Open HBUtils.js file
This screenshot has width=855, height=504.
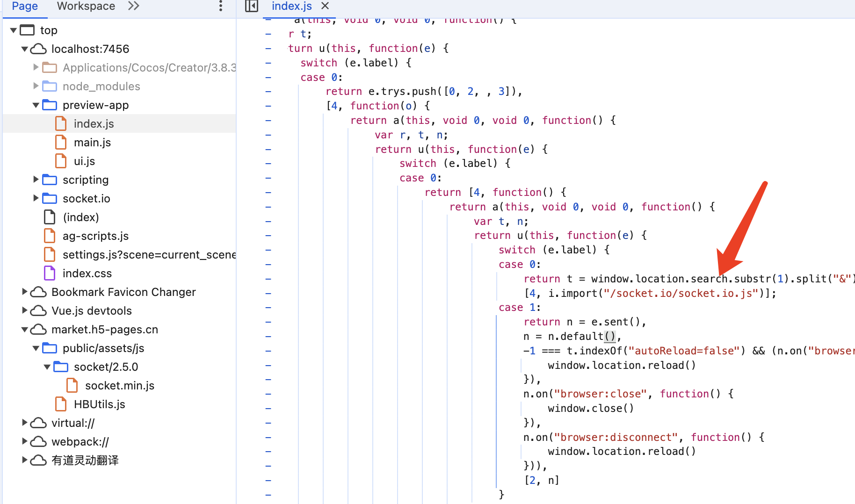coord(99,404)
